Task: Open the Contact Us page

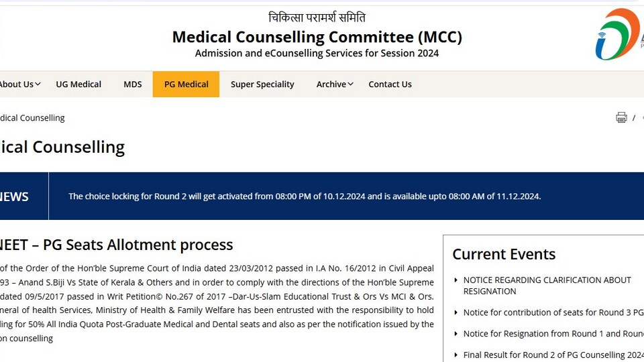Action: pos(390,84)
